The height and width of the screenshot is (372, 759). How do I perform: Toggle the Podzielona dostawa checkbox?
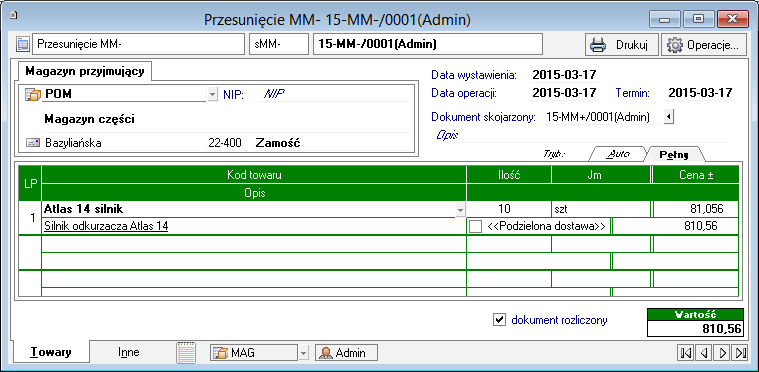point(476,226)
